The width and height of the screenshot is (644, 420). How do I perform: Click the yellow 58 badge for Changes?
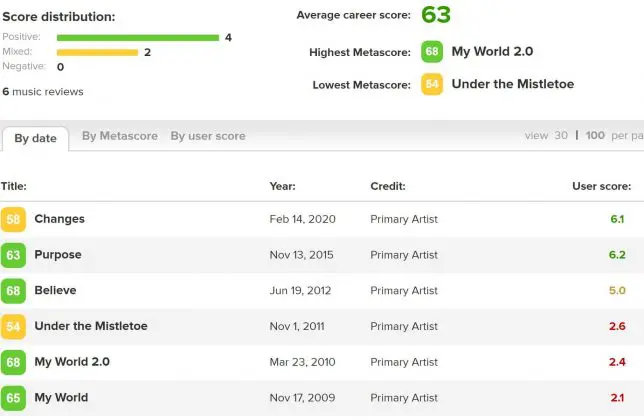coord(13,219)
